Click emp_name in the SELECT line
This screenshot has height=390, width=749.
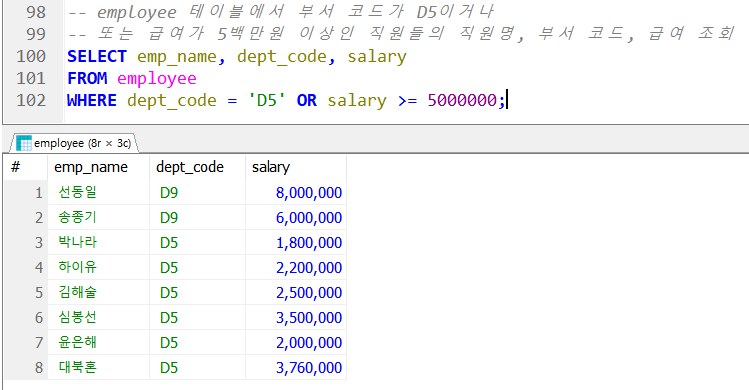pos(177,57)
